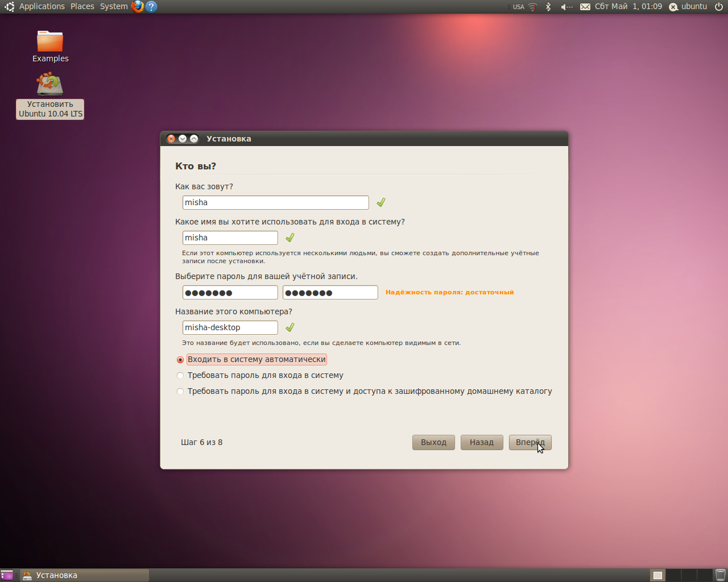
Task: Click the full name field containing misha
Action: pyautogui.click(x=276, y=202)
